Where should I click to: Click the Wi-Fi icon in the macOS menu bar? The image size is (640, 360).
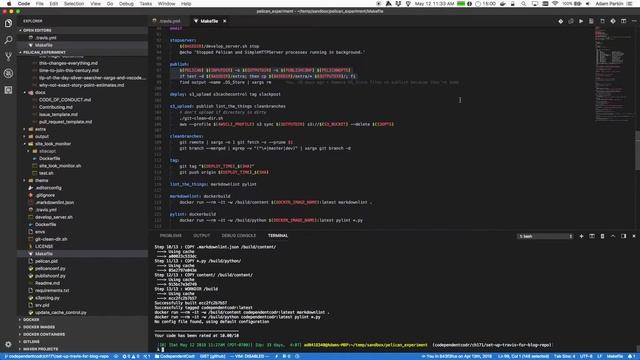point(555,4)
